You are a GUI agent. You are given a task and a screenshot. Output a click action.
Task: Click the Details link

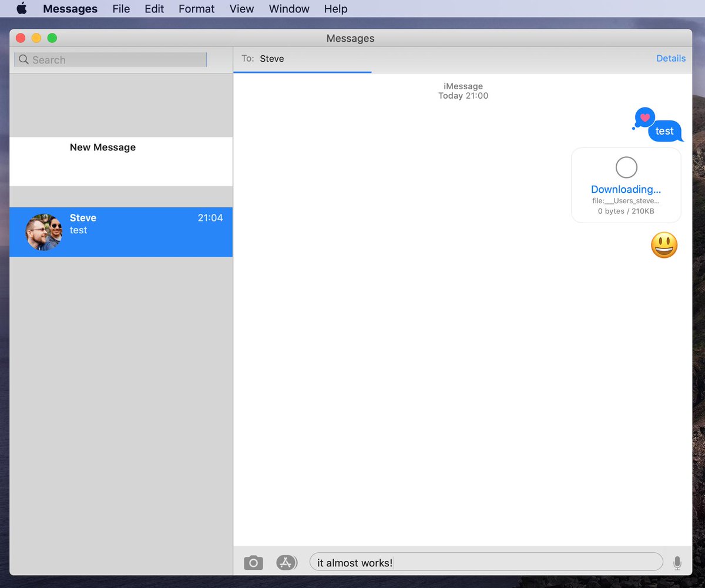[670, 58]
